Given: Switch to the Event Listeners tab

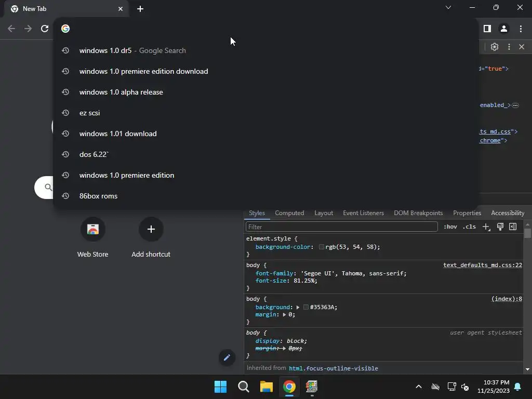Looking at the screenshot, I should [x=363, y=213].
